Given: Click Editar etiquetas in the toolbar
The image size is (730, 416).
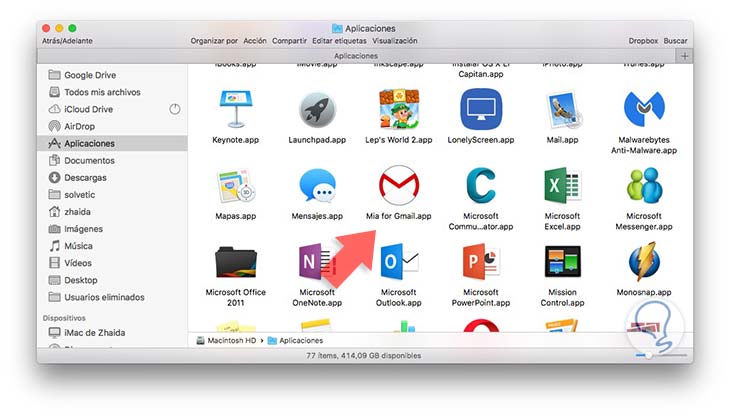Looking at the screenshot, I should (x=339, y=41).
